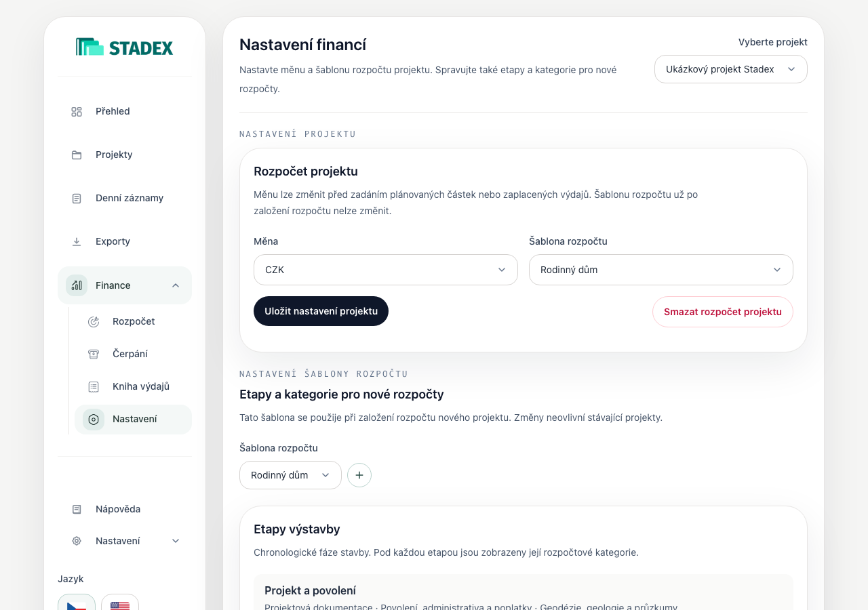Open the Měna dropdown showing CZK
The height and width of the screenshot is (610, 868).
tap(386, 270)
